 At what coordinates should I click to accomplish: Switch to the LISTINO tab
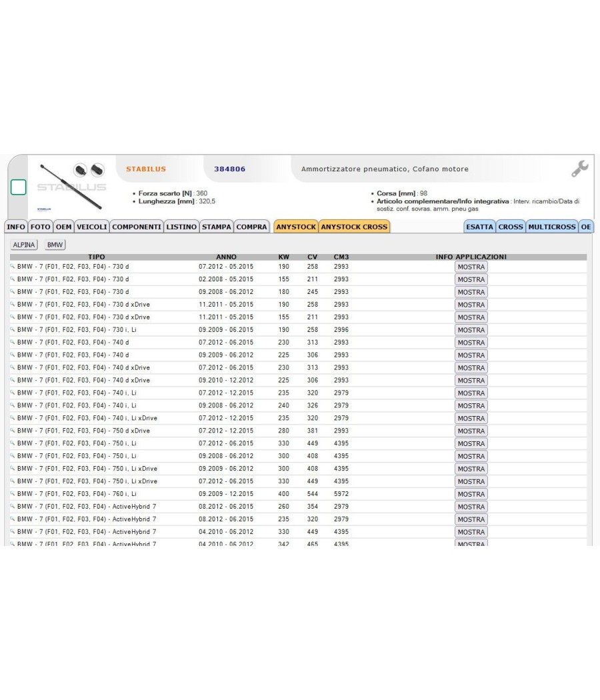coord(181,227)
